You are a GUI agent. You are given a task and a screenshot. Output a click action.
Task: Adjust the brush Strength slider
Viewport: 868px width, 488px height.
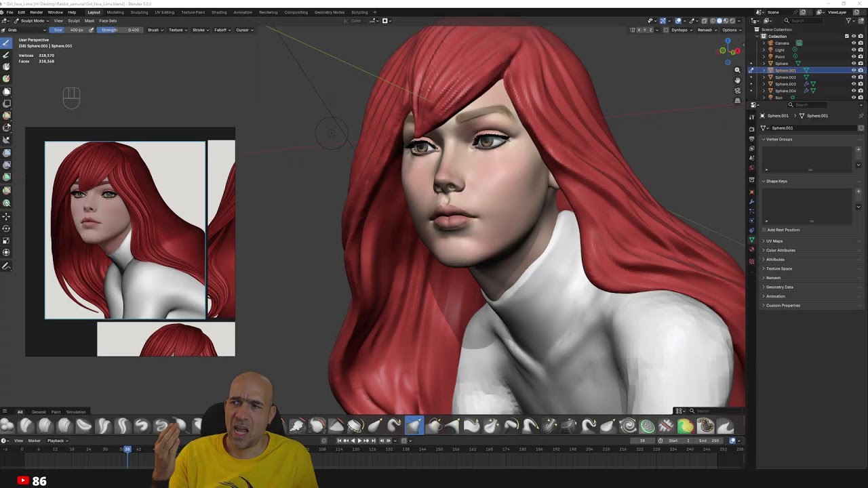pos(120,30)
